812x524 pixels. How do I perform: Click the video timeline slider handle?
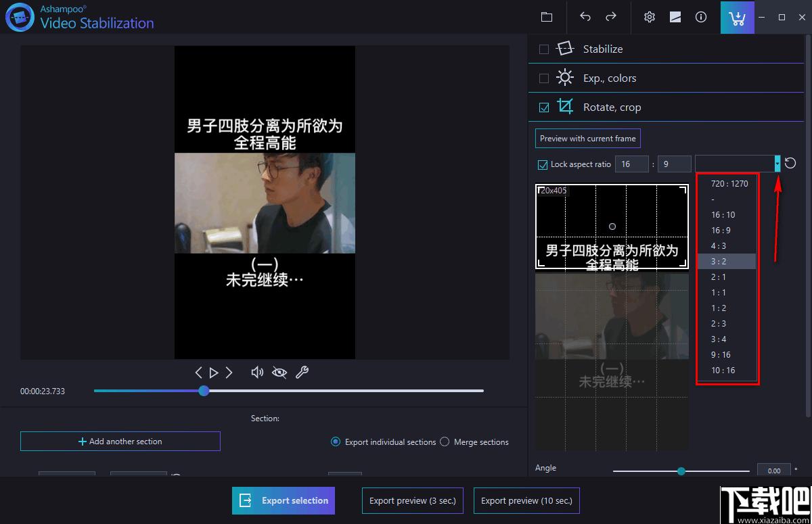point(204,391)
